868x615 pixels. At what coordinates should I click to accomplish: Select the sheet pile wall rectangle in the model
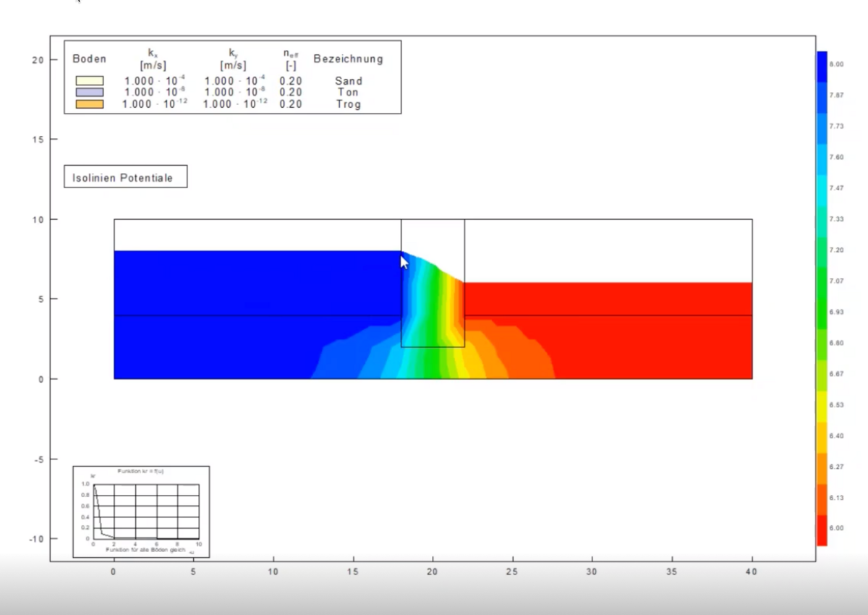(433, 282)
